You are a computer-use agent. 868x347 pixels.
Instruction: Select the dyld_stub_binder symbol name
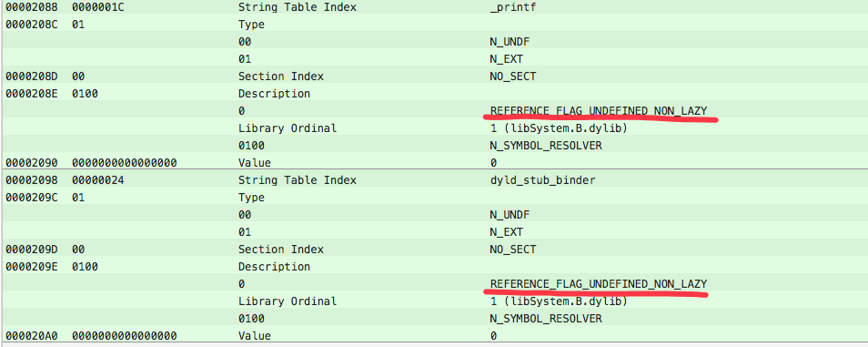point(542,180)
